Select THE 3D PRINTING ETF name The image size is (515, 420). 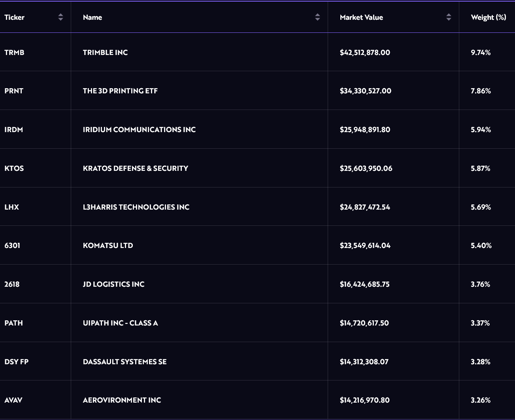120,91
